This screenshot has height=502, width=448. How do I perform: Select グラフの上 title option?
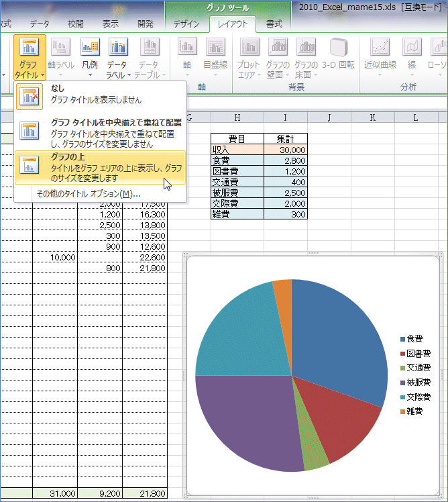point(100,167)
